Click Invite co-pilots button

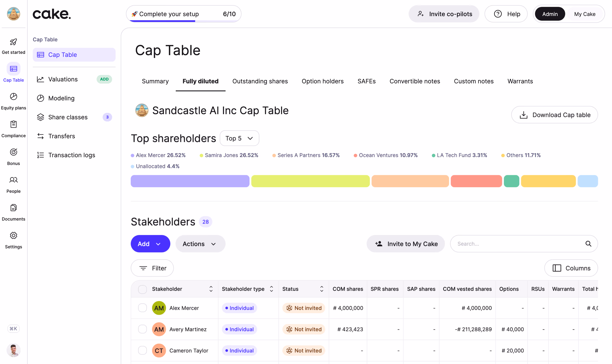coord(444,14)
